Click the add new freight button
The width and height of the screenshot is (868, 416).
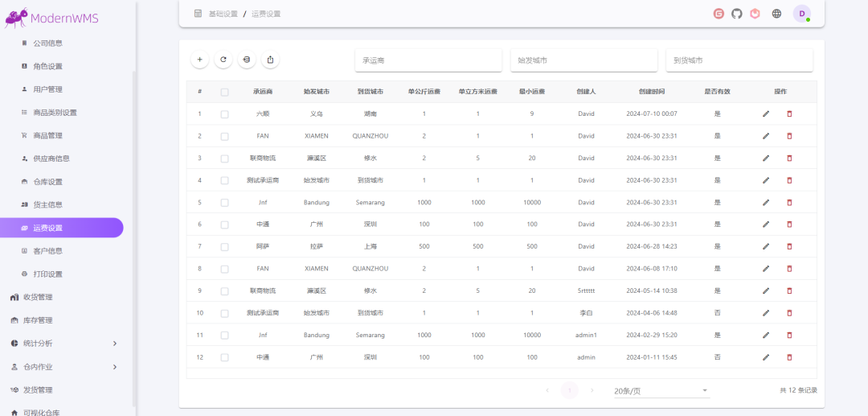(199, 60)
